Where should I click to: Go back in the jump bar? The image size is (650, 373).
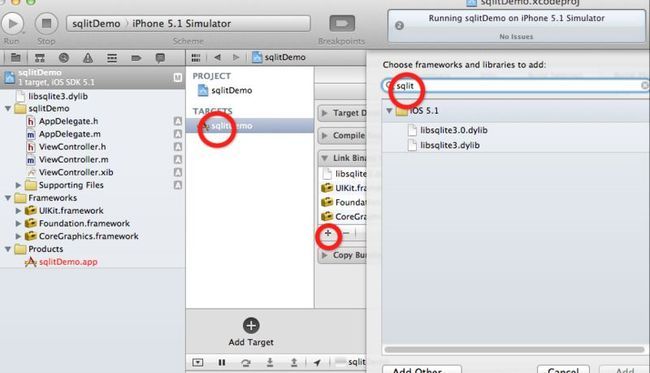click(217, 57)
